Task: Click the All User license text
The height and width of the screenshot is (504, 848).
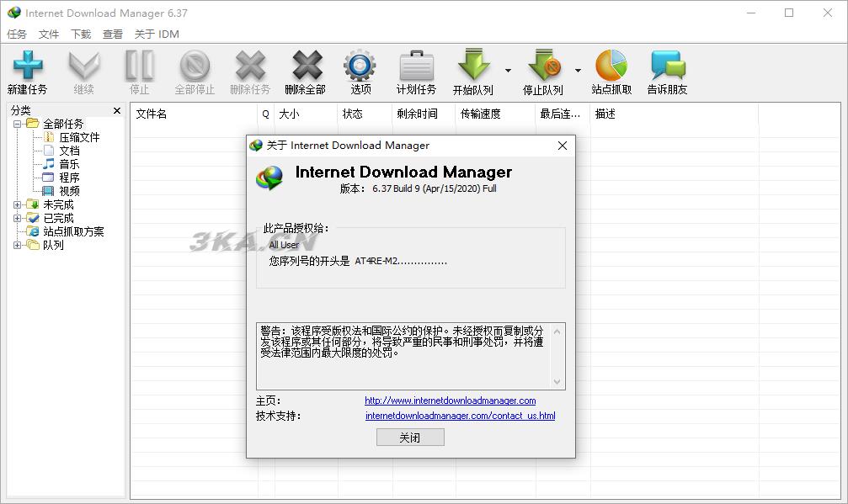Action: [284, 245]
